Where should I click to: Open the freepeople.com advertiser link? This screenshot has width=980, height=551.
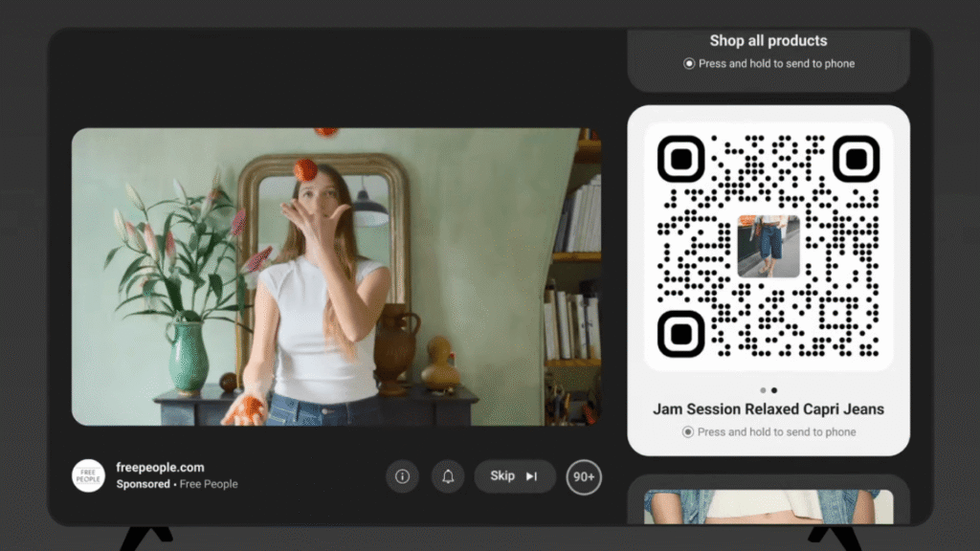click(x=159, y=467)
